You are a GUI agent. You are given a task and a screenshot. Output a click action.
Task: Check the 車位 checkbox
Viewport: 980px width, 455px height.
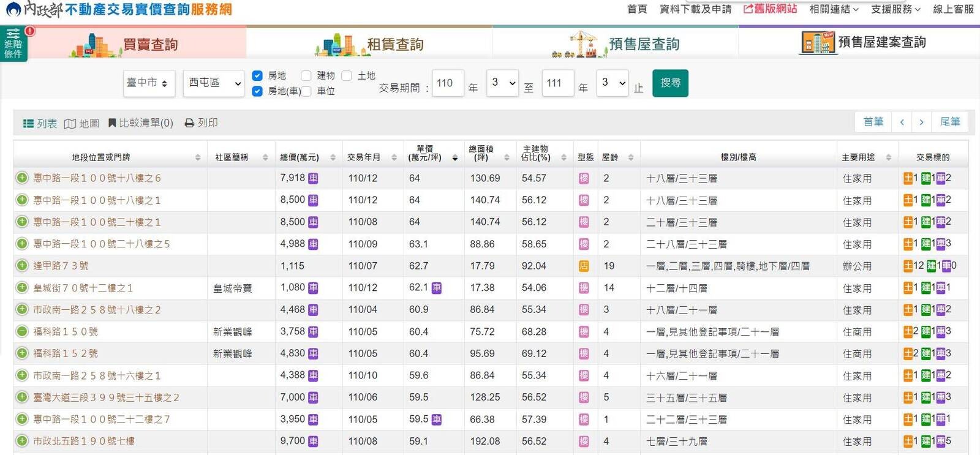coord(306,91)
